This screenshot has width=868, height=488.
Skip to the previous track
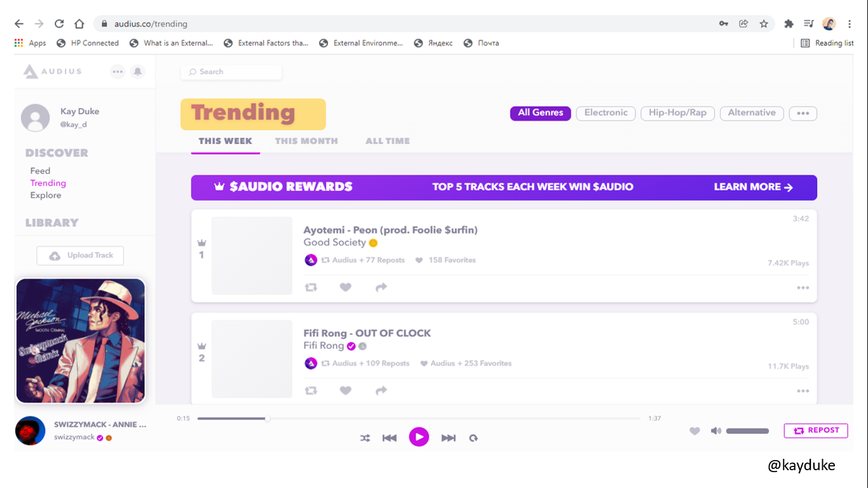coord(390,438)
